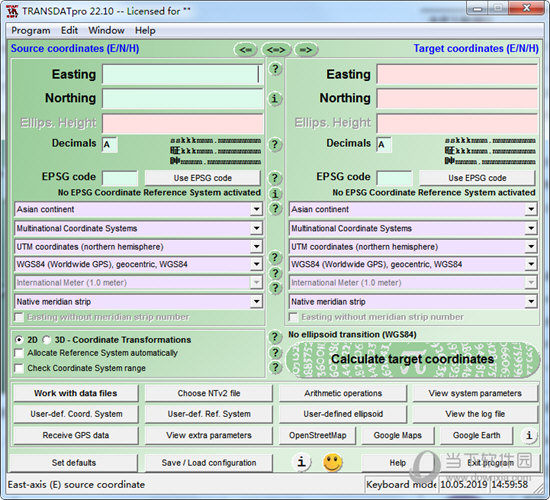Click into source Northing input field

pyautogui.click(x=182, y=99)
